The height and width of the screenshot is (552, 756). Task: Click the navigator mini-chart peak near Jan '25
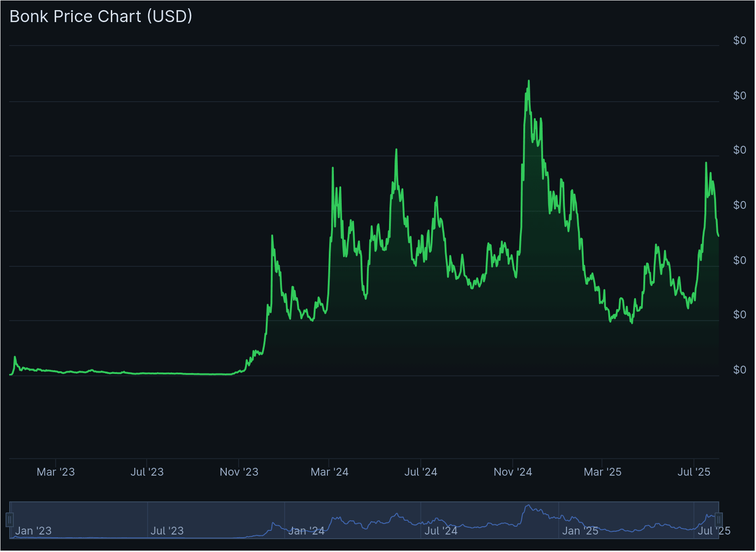(529, 506)
